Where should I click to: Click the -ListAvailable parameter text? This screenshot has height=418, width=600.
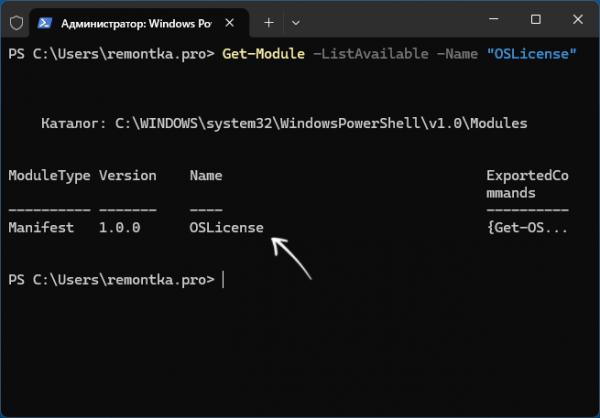(370, 54)
